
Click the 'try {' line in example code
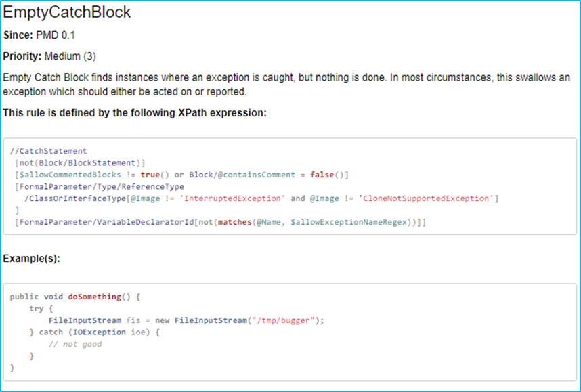(37, 308)
